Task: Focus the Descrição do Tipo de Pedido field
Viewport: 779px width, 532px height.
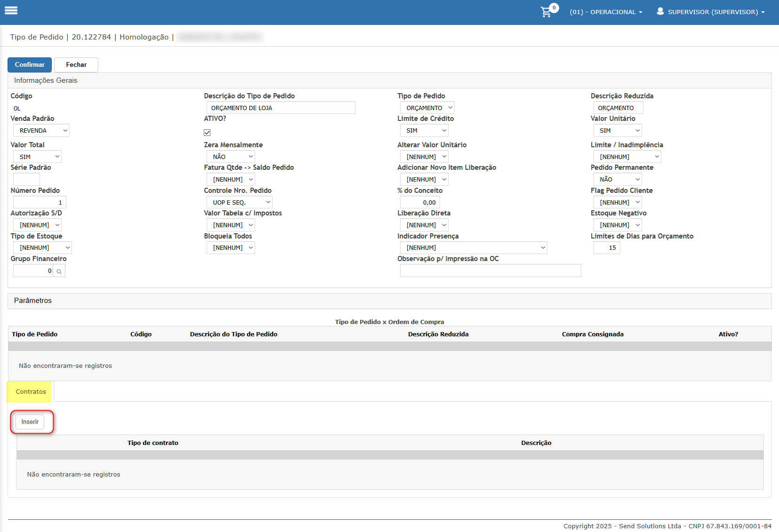Action: point(281,108)
